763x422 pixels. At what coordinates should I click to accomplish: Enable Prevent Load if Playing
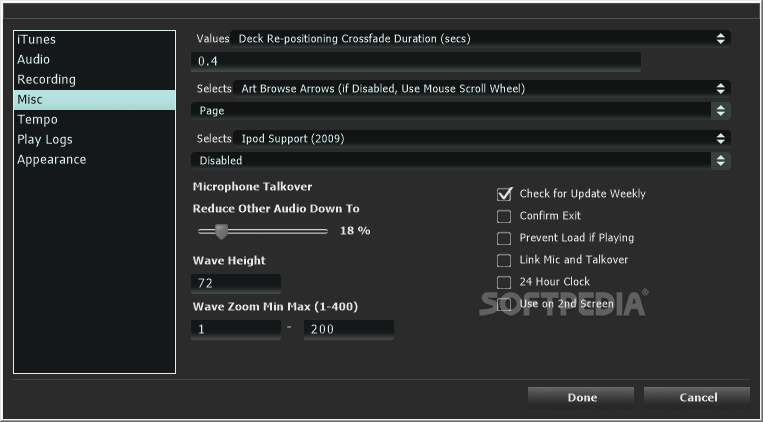[504, 238]
